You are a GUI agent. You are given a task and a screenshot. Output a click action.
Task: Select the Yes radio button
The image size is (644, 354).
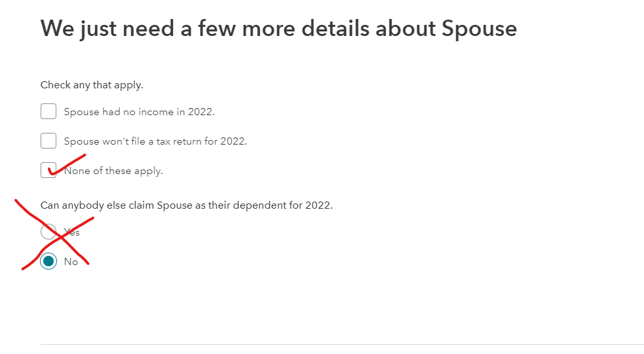tap(48, 232)
